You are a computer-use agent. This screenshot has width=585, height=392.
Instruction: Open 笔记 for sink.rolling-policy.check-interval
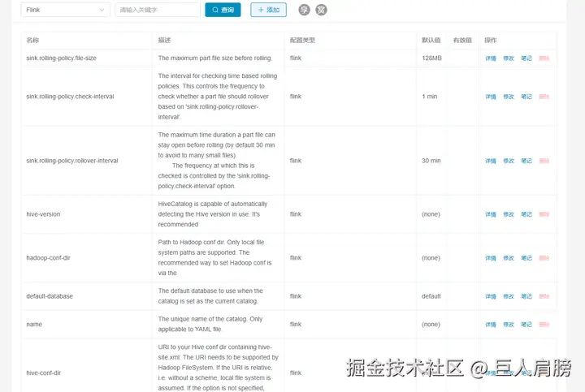click(526, 97)
